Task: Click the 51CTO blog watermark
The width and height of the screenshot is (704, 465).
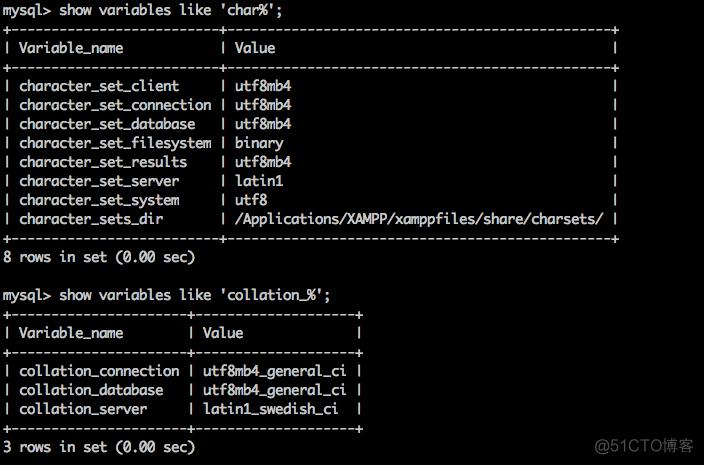Action: point(644,446)
